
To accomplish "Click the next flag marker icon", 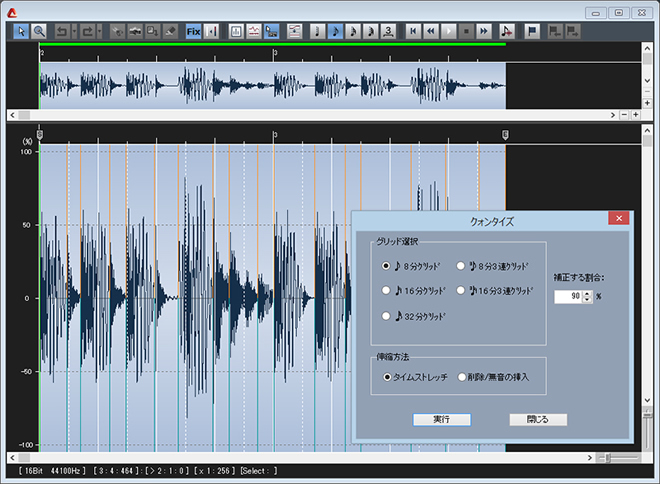I will (572, 31).
